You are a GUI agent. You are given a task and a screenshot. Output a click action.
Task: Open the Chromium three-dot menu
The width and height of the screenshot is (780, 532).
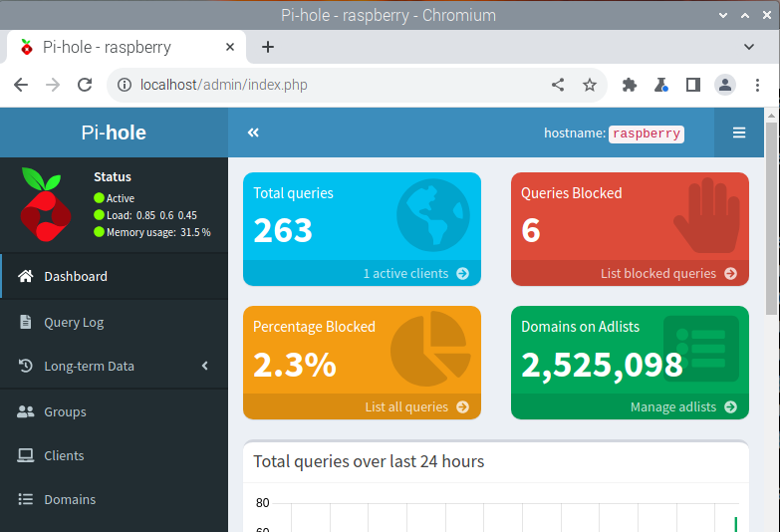757,85
